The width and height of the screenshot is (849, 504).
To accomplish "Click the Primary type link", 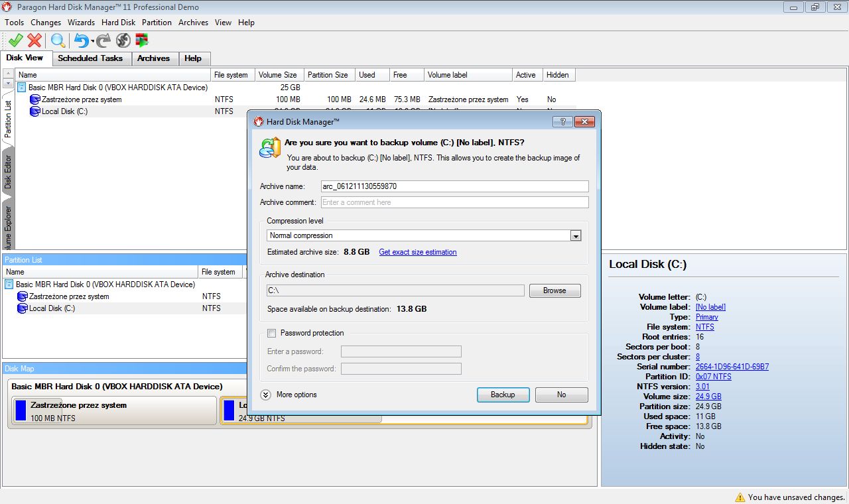I will 707,317.
